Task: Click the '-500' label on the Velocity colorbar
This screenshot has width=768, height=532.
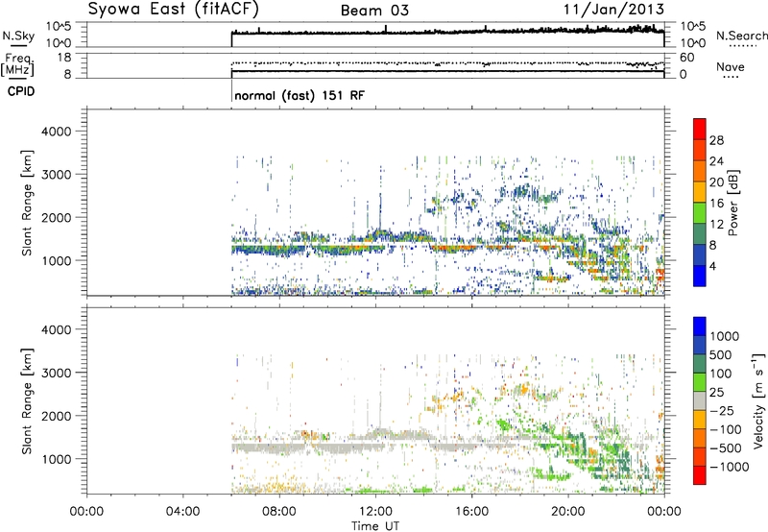Action: 725,447
